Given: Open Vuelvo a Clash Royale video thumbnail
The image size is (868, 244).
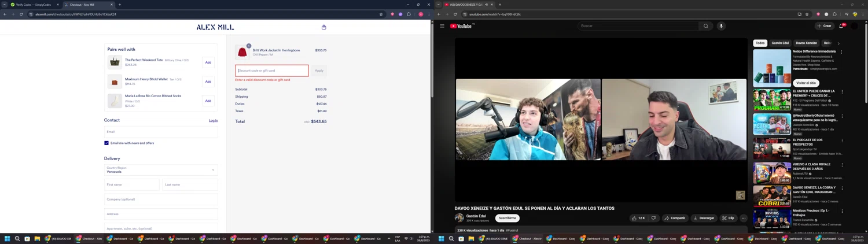Looking at the screenshot, I should pyautogui.click(x=772, y=172).
